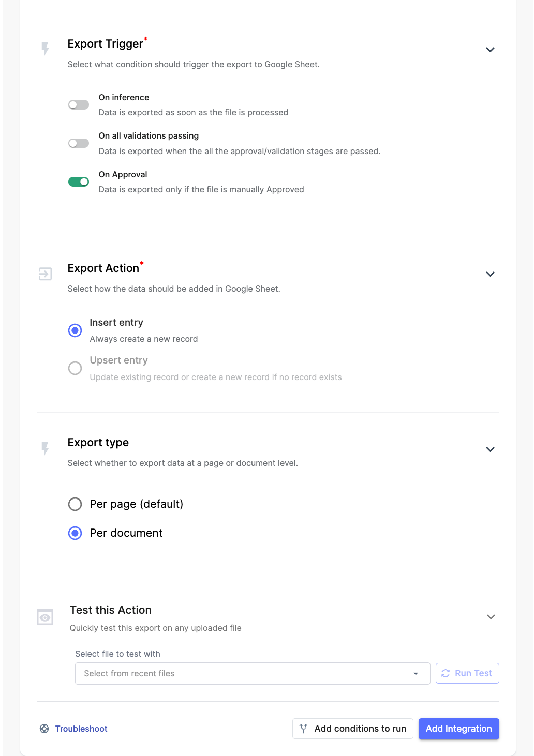The image size is (534, 756).
Task: Click the Troubleshoot lifebuoy icon
Action: [44, 729]
